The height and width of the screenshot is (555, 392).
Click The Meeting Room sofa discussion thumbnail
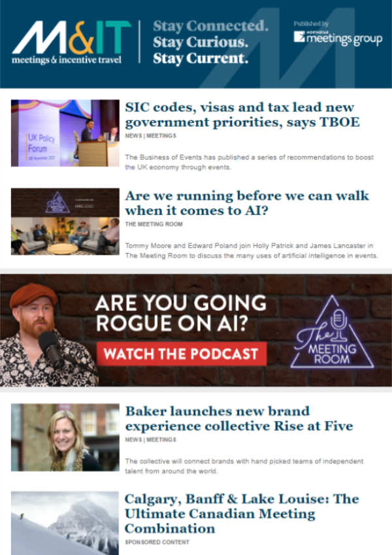pyautogui.click(x=65, y=222)
